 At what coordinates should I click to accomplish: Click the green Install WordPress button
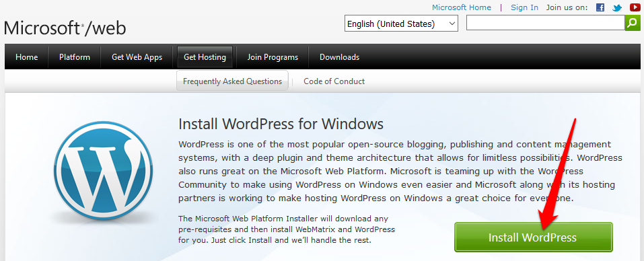click(533, 237)
